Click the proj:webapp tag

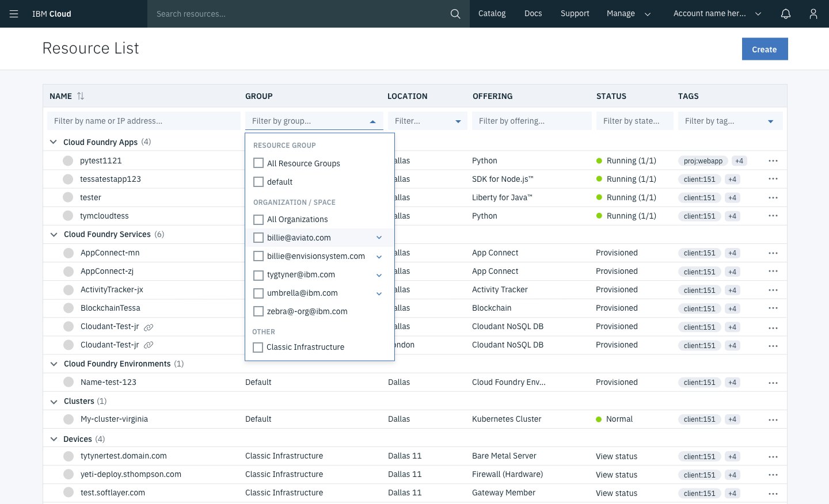coord(703,161)
